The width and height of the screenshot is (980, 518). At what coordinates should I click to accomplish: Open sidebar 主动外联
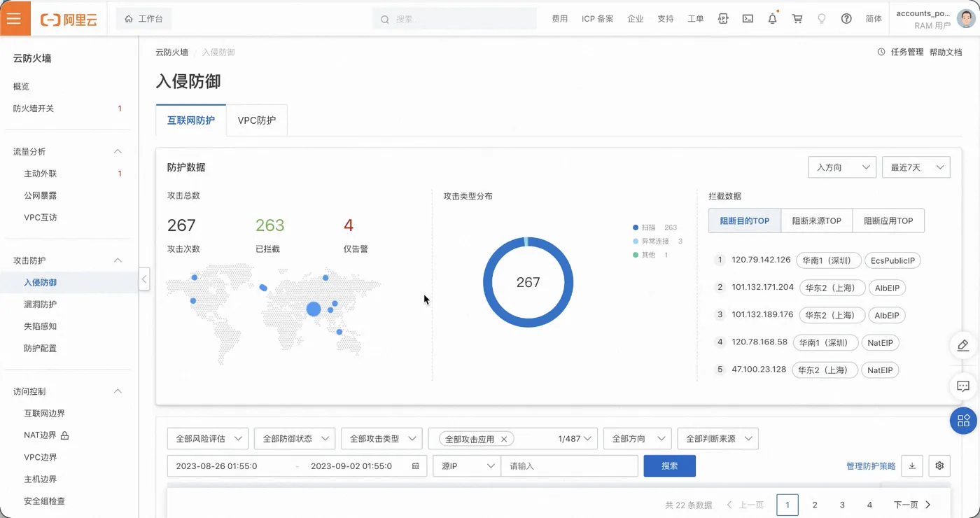click(41, 174)
